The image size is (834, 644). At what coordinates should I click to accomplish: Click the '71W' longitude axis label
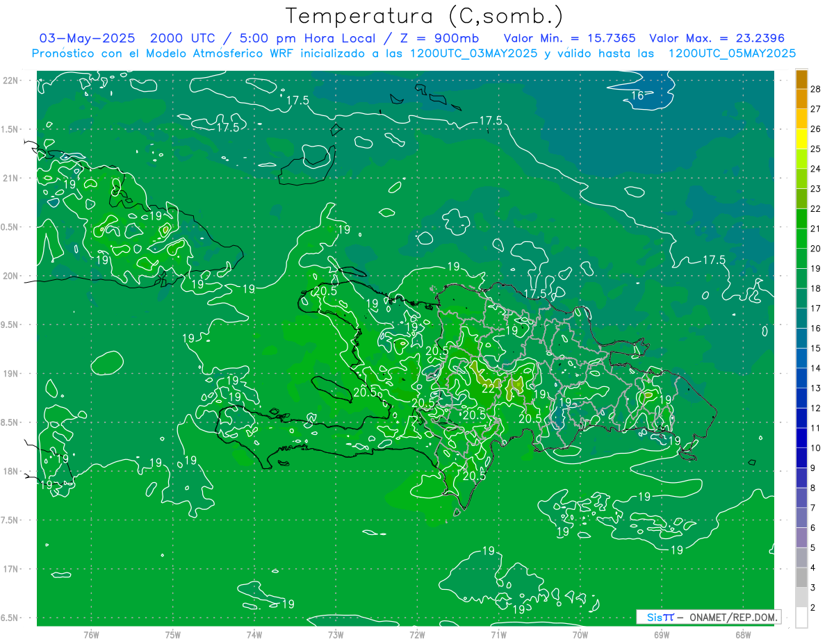coord(498,635)
